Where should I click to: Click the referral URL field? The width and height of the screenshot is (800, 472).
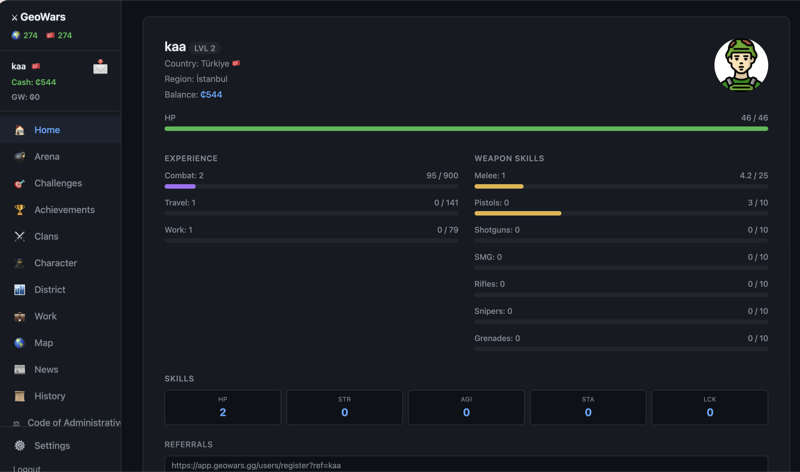pos(466,465)
